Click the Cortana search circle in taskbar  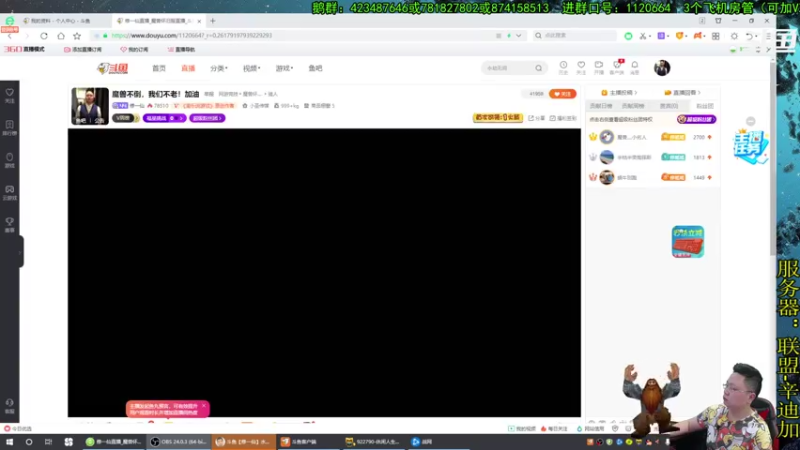(29, 442)
